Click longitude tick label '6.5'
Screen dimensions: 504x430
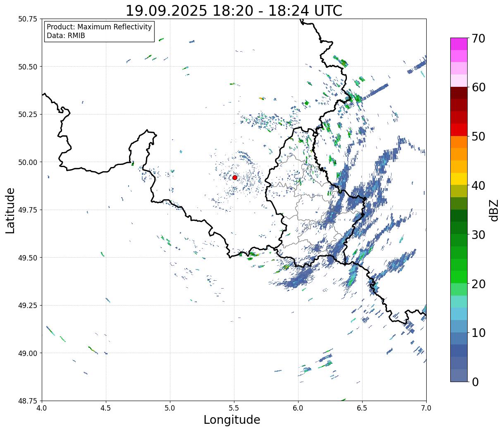[x=362, y=408]
